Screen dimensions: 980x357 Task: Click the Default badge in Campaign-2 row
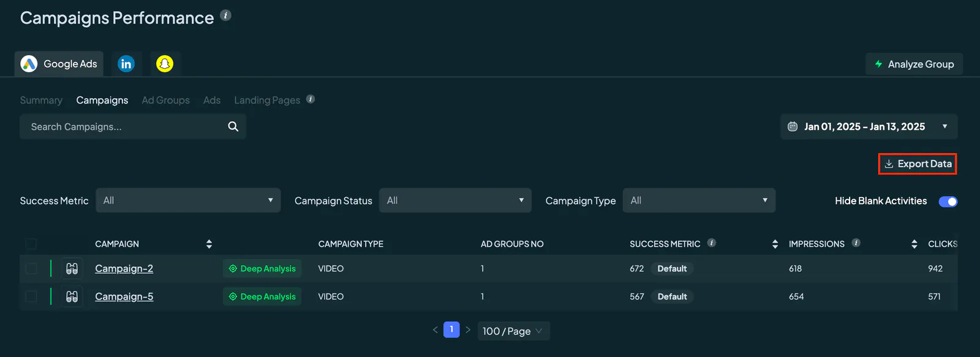[672, 269]
